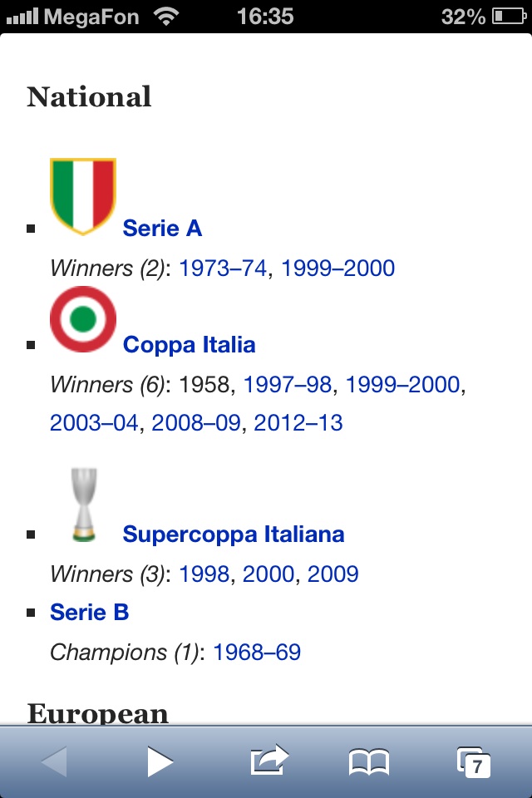This screenshot has width=532, height=798.
Task: Tap the Safari back arrow
Action: tap(55, 761)
